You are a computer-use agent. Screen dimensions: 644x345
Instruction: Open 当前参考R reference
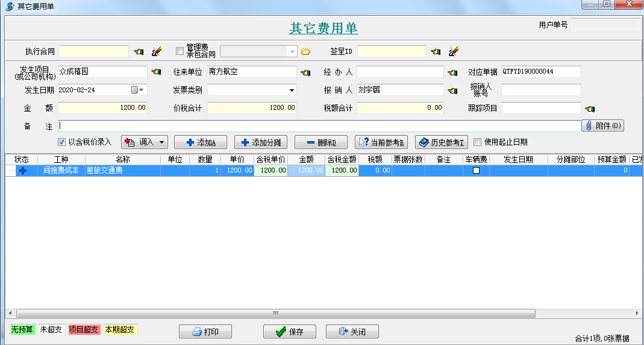(381, 142)
